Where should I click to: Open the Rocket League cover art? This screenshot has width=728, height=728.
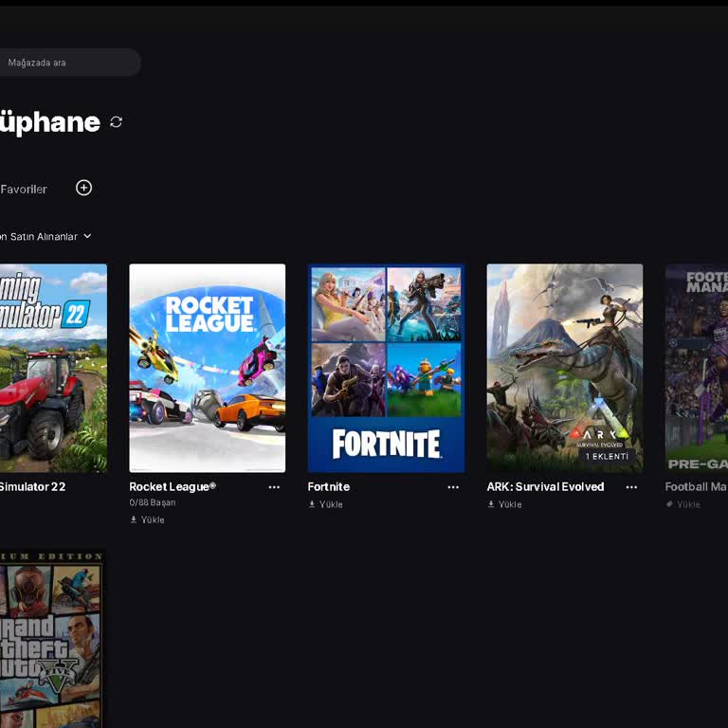(207, 368)
